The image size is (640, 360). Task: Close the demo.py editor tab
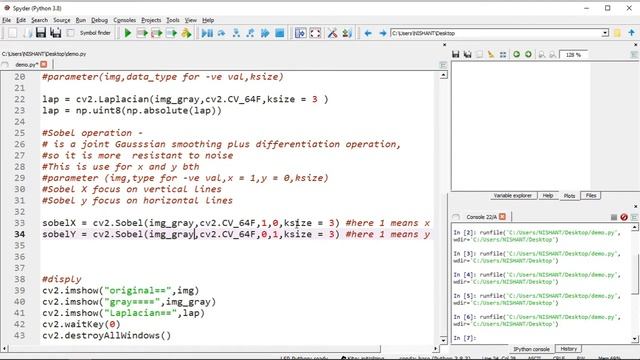(44, 64)
